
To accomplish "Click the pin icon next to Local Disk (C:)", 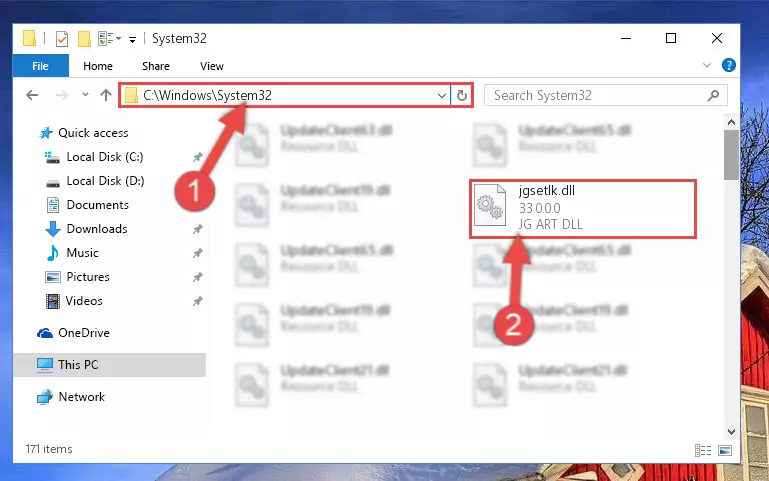I will coord(197,157).
